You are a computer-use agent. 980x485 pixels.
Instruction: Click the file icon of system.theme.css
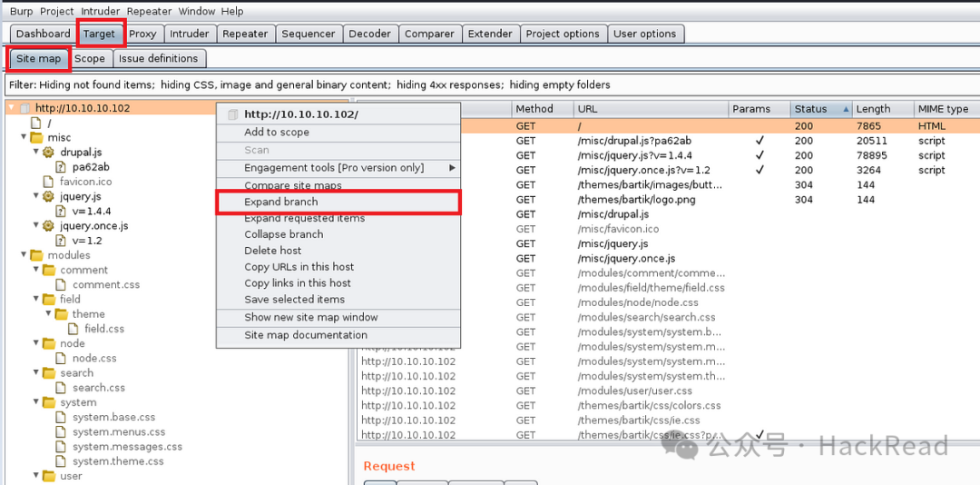pos(61,461)
